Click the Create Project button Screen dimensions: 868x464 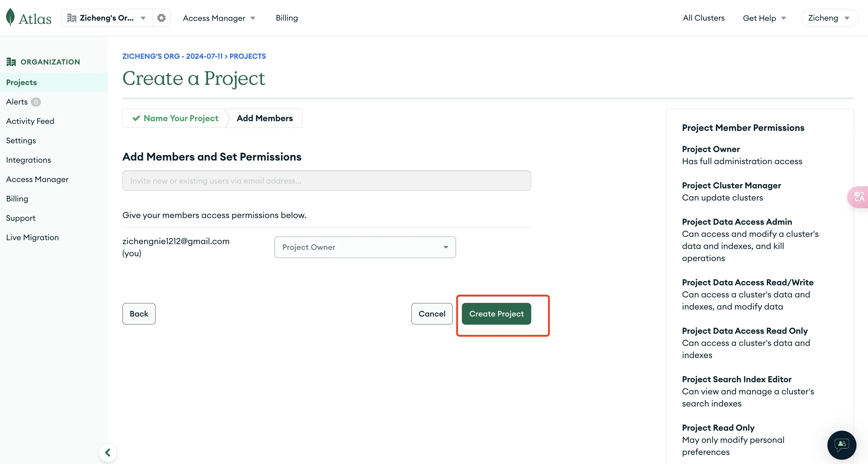(497, 313)
